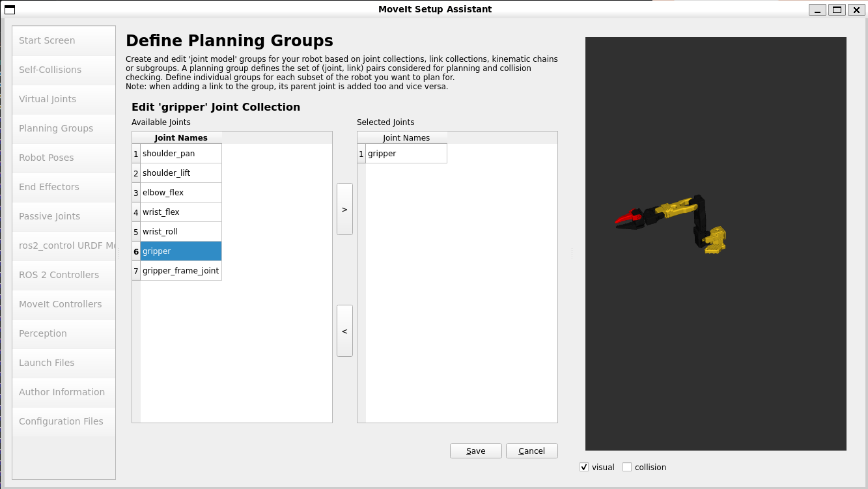Click Joint Names header in Available Joints
868x489 pixels.
(181, 138)
